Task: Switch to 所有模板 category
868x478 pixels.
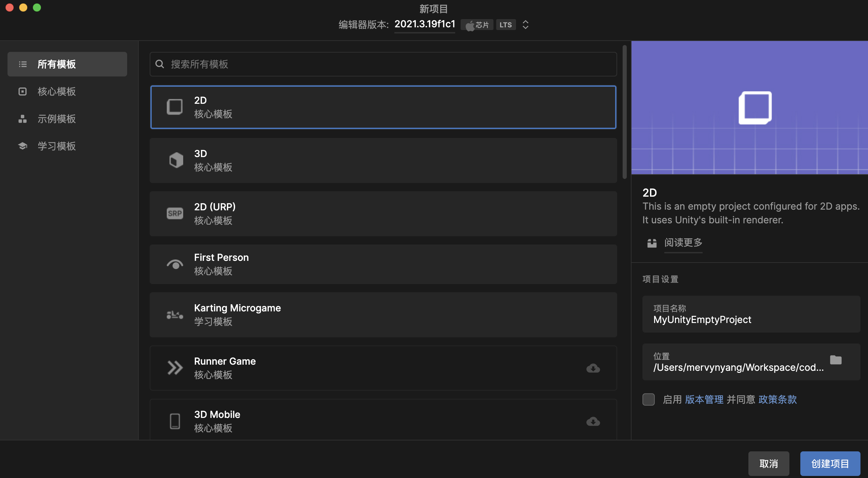Action: 67,64
